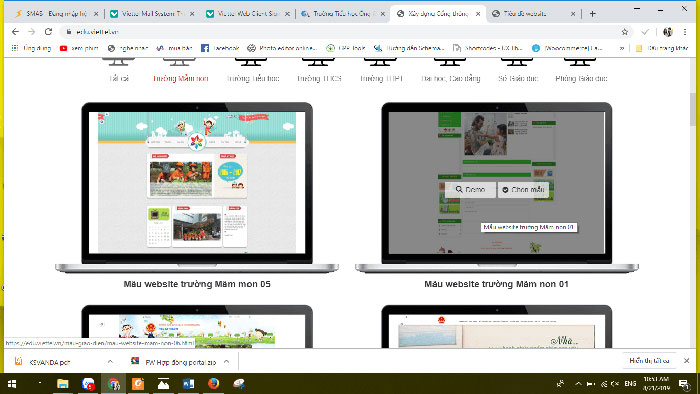Bookmark this page with the star icon
700x394 pixels.
(625, 32)
